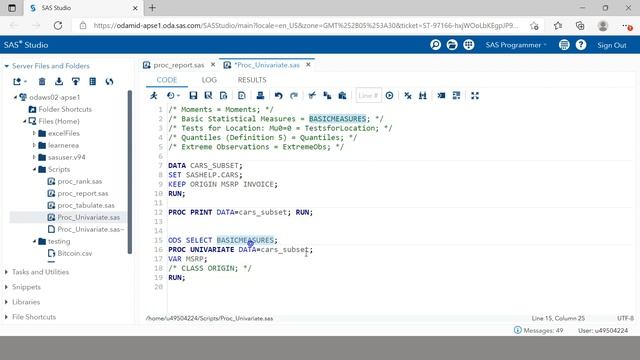Viewport: 640px width, 360px height.
Task: Close the proc_report.sas tab
Action: pyautogui.click(x=213, y=65)
